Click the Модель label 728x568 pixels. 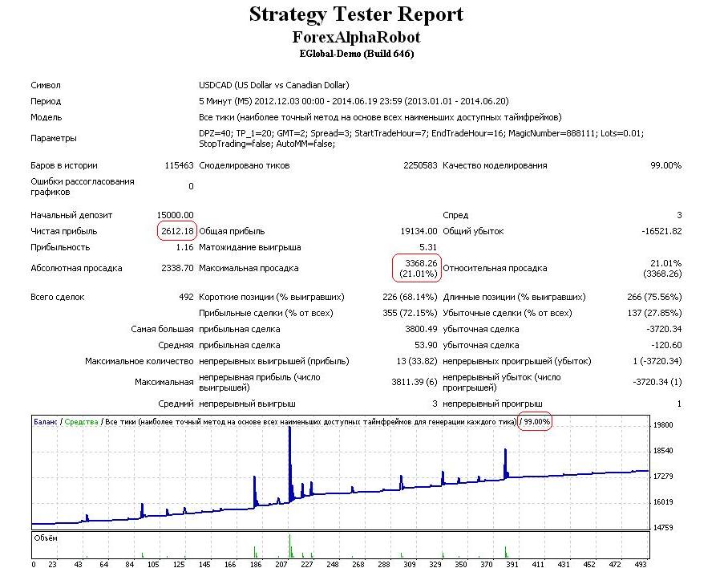pyautogui.click(x=46, y=117)
